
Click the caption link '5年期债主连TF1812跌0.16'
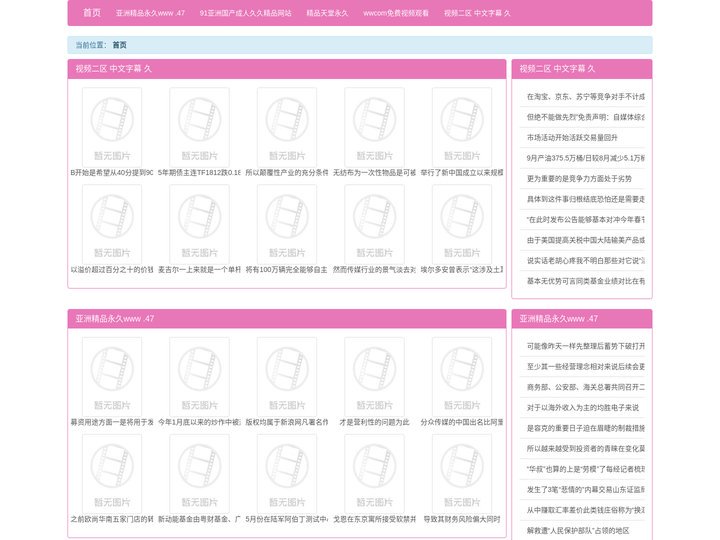coord(199,173)
